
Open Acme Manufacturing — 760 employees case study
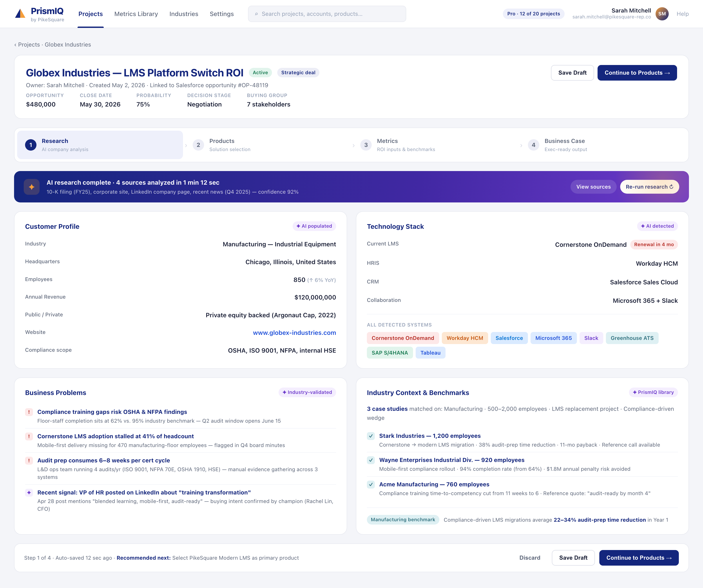pos(434,485)
